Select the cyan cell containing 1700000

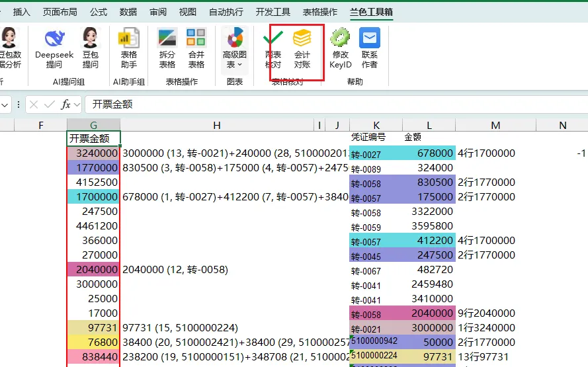[93, 197]
